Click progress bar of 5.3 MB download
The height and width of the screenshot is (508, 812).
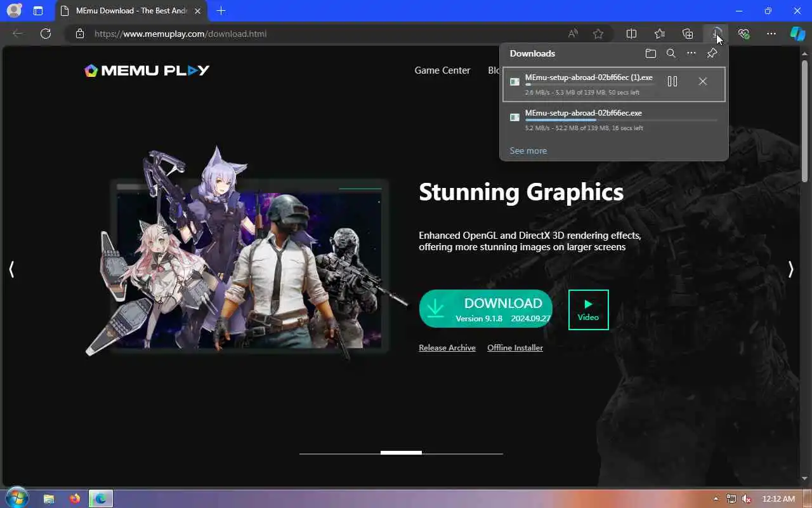[590, 84]
